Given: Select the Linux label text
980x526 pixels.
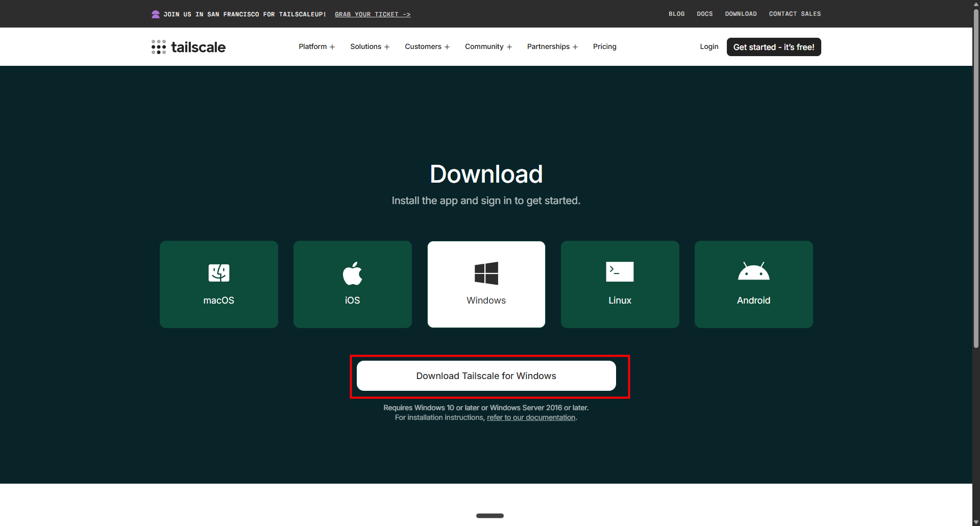Looking at the screenshot, I should (x=620, y=300).
